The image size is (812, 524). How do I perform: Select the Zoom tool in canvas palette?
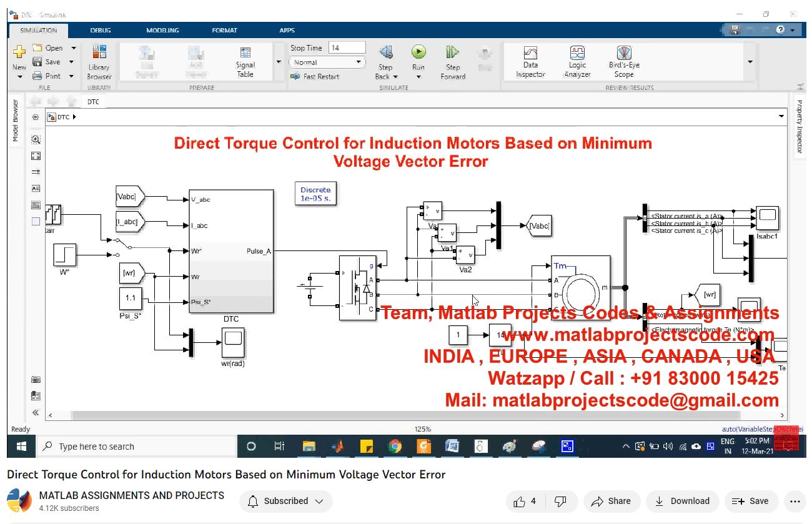pyautogui.click(x=36, y=140)
